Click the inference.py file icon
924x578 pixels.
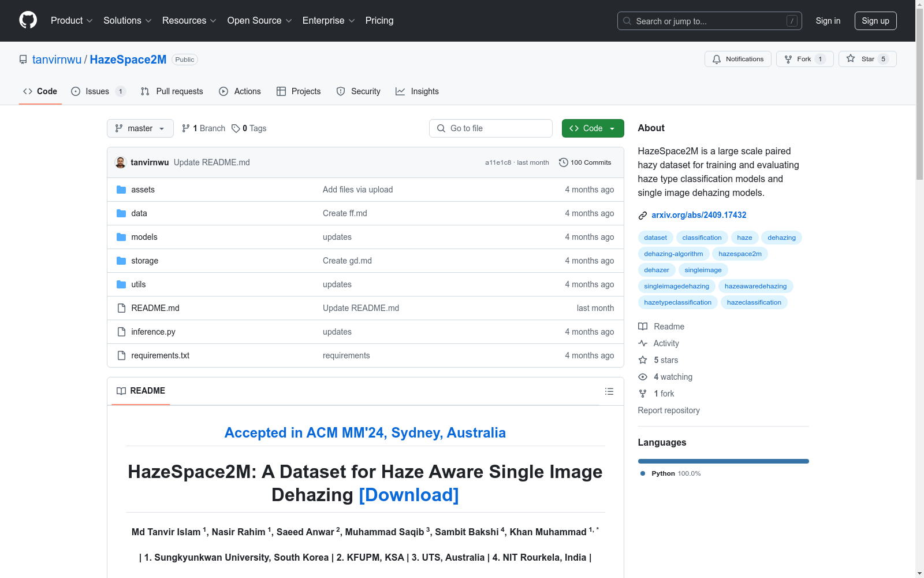121,332
